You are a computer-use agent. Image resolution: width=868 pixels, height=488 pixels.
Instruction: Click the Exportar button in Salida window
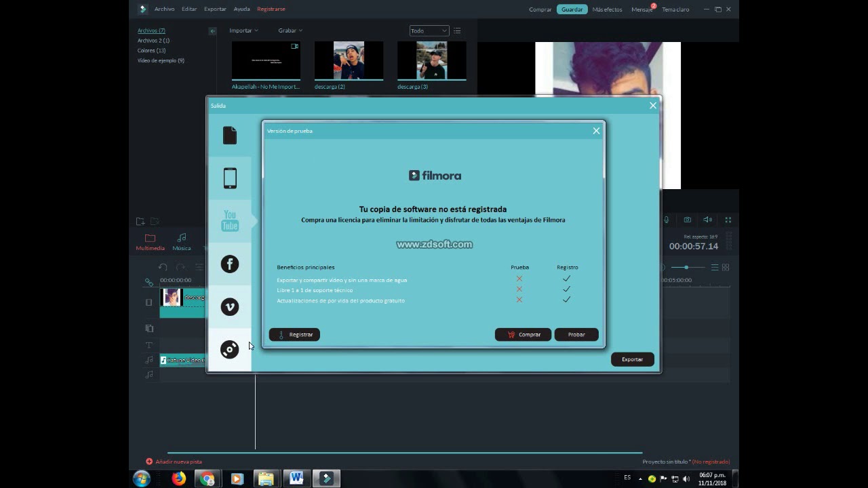tap(632, 359)
